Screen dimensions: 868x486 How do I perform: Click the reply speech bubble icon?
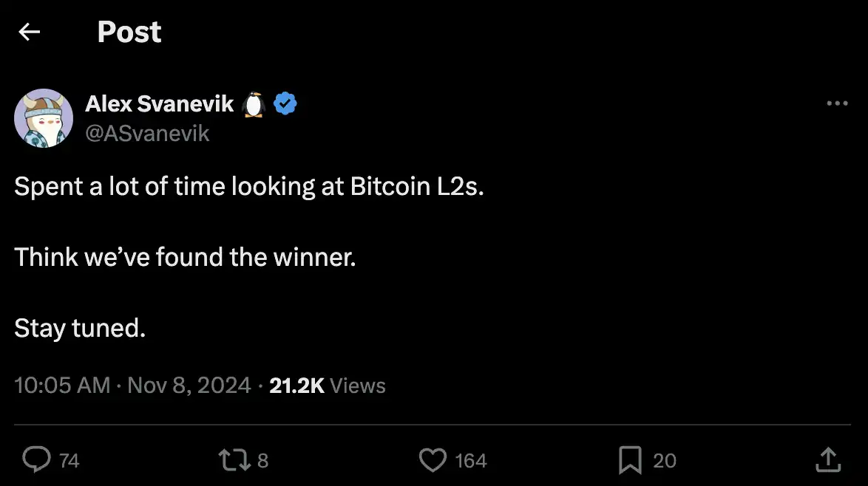click(35, 460)
